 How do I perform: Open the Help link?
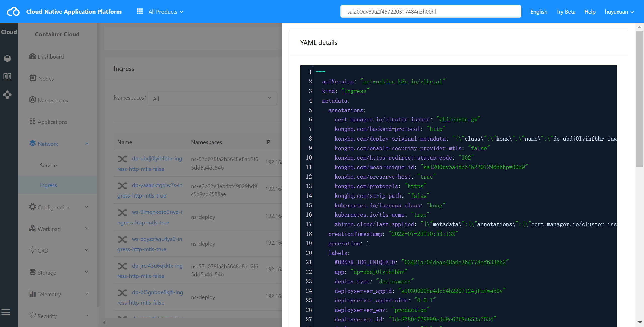pyautogui.click(x=590, y=12)
